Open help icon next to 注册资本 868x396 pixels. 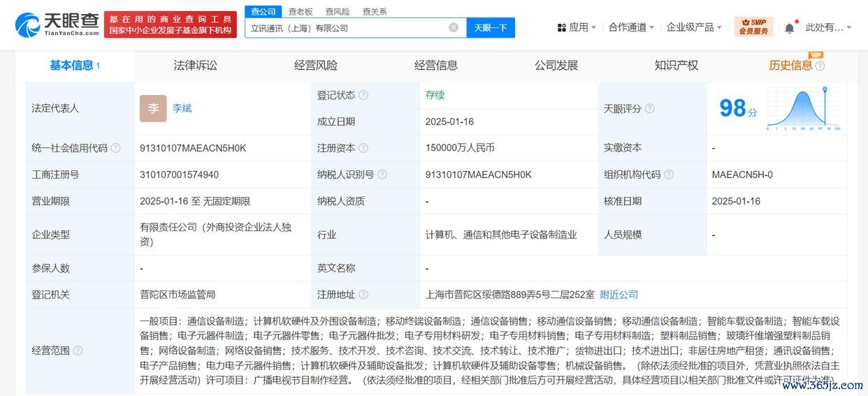[x=363, y=148]
